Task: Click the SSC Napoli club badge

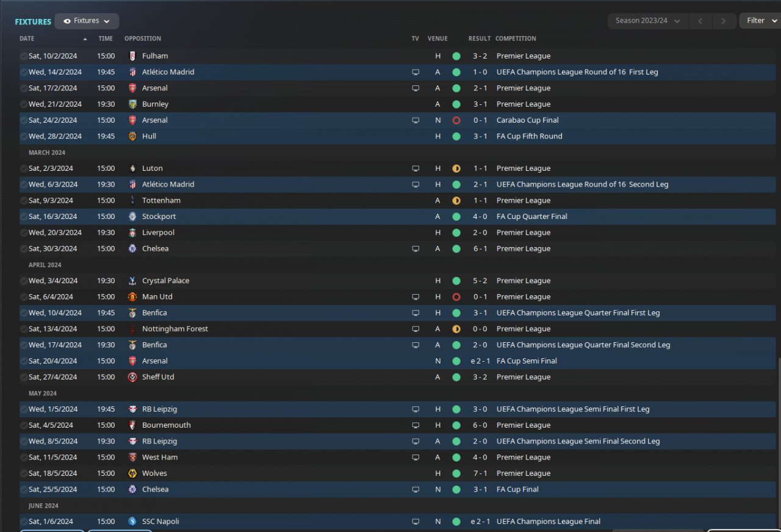Action: click(x=132, y=522)
